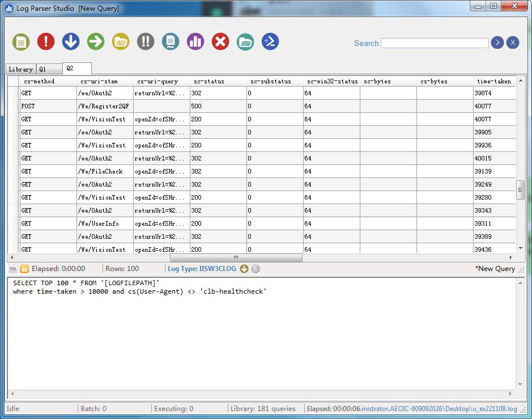This screenshot has width=532, height=419.
Task: Open the yellow LOG folder chooser icon
Action: tap(121, 42)
